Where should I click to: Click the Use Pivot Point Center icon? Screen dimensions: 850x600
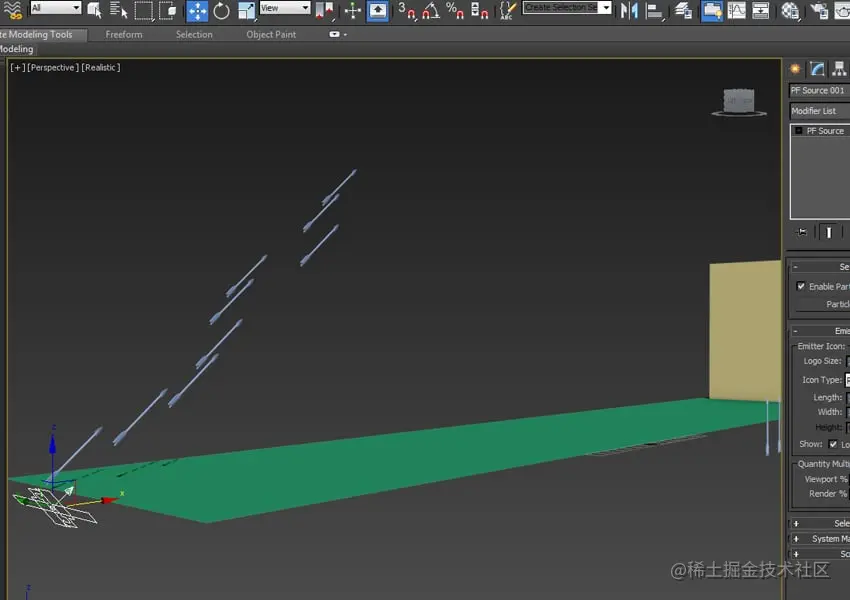tap(324, 10)
